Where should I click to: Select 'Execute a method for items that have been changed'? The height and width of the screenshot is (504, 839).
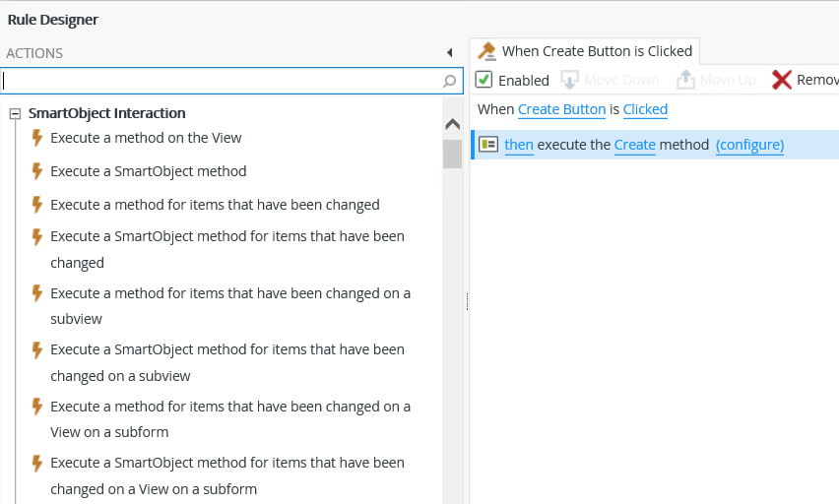point(215,205)
